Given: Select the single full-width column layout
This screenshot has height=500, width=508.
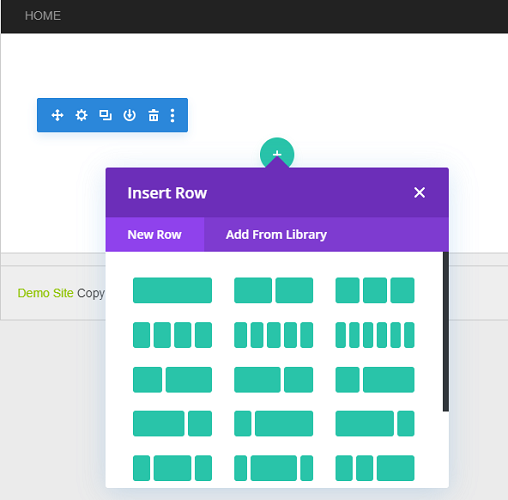Looking at the screenshot, I should 172,290.
